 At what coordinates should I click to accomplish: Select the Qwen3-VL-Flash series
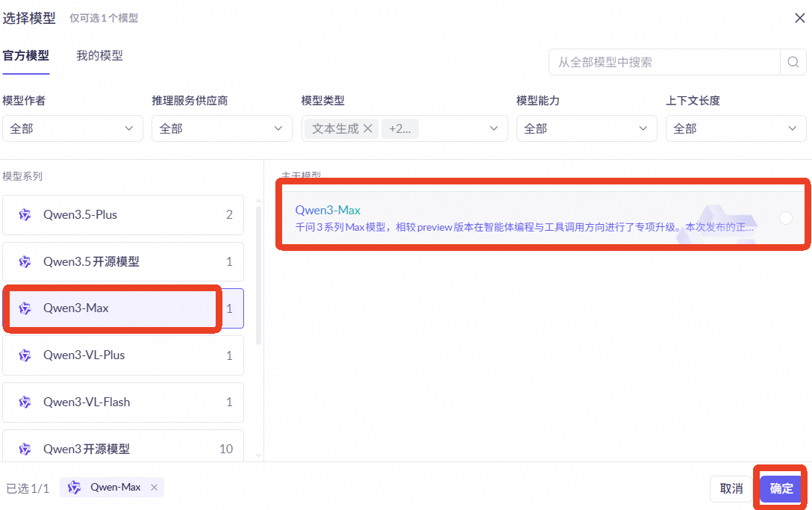(x=123, y=402)
